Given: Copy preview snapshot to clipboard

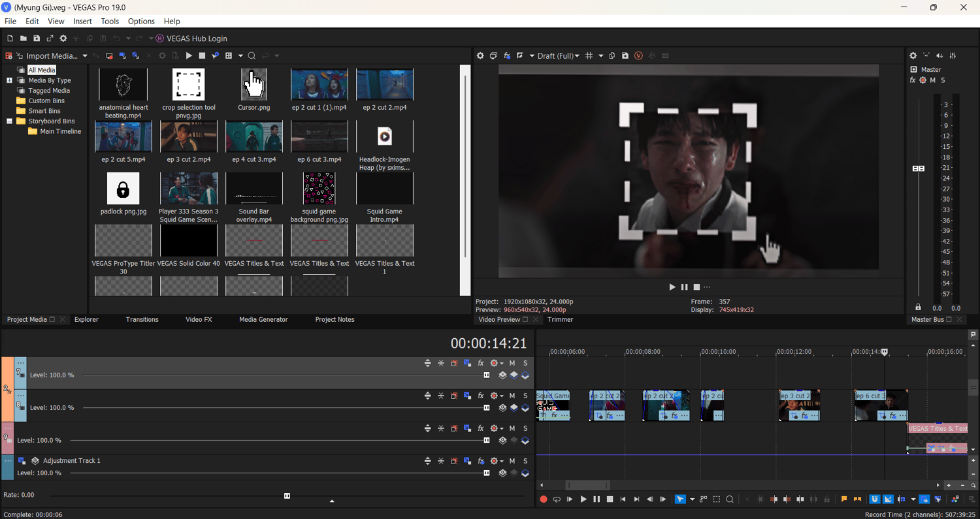Looking at the screenshot, I should 612,56.
